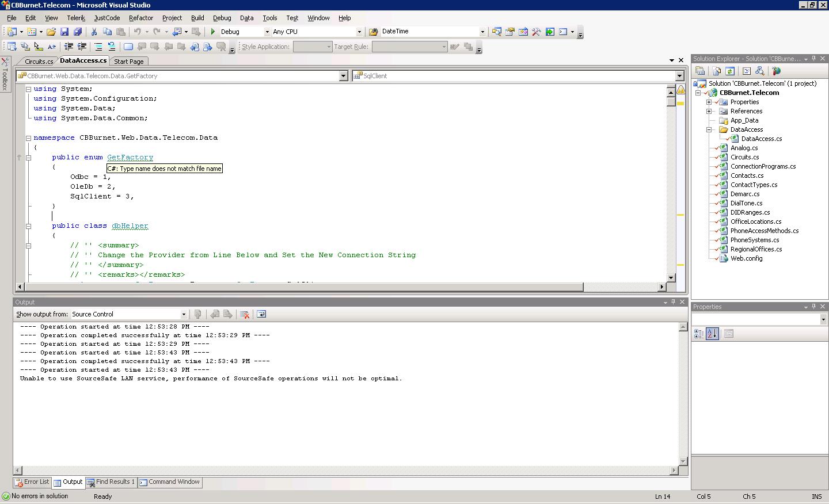The image size is (829, 504).
Task: Expand the References node
Action: pos(709,111)
